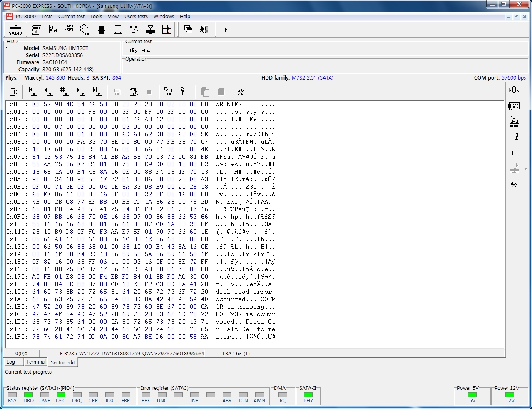Open the grid-style sector editor icon
The image size is (532, 409).
[x=167, y=30]
